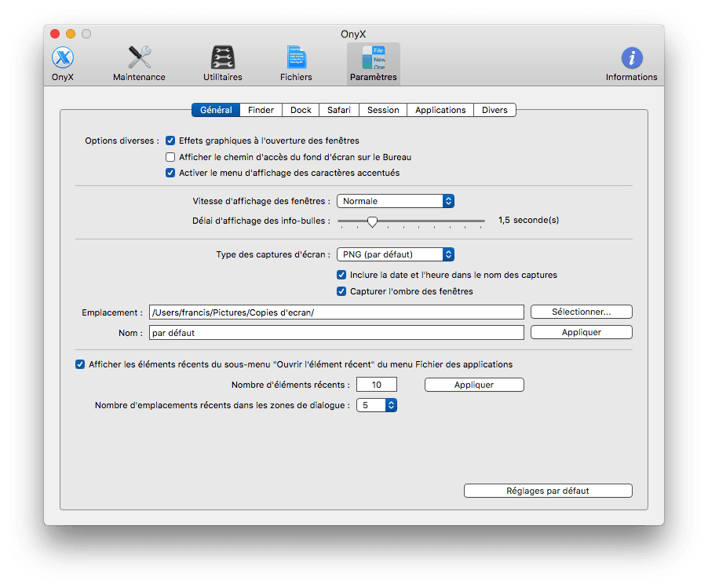Click the info-bulles delay slider thumb
This screenshot has width=708, height=588.
pyautogui.click(x=372, y=221)
